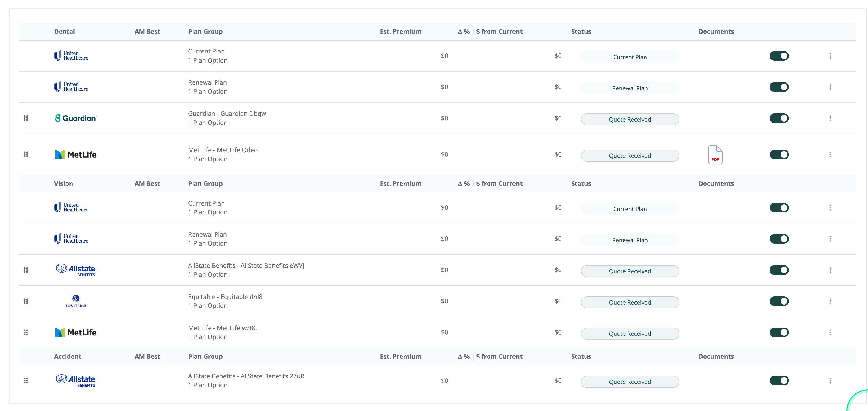Click the Equitable logo in Vision section
This screenshot has height=411, width=868.
76,301
